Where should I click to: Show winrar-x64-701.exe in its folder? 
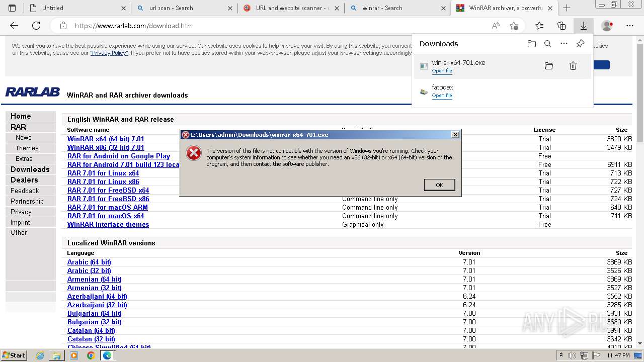coord(549,66)
